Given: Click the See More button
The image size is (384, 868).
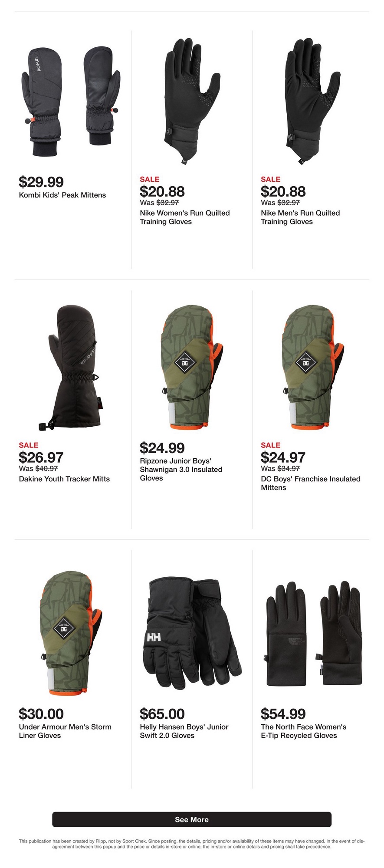Looking at the screenshot, I should (192, 819).
